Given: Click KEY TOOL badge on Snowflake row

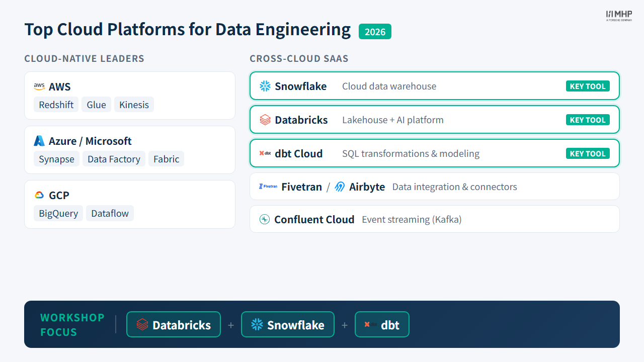Looking at the screenshot, I should [x=588, y=86].
